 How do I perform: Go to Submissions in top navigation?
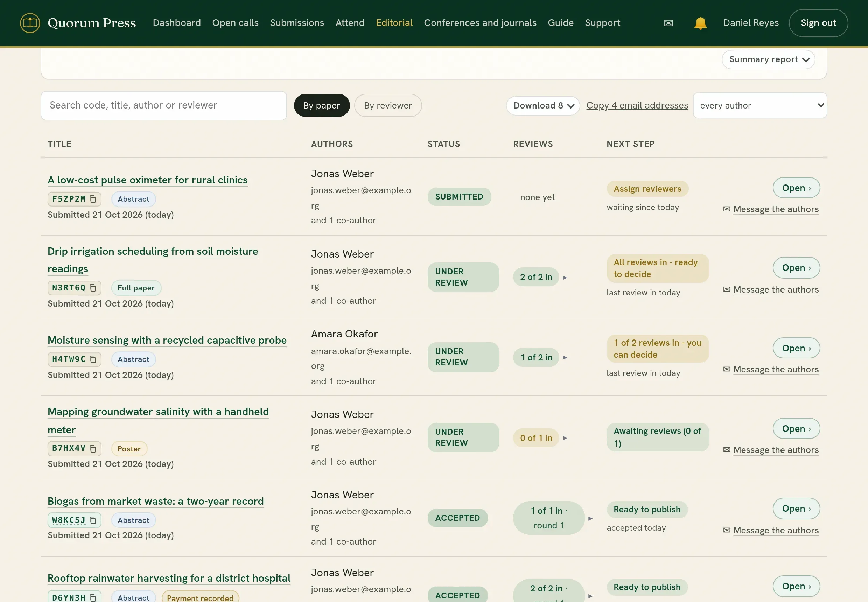pos(297,23)
